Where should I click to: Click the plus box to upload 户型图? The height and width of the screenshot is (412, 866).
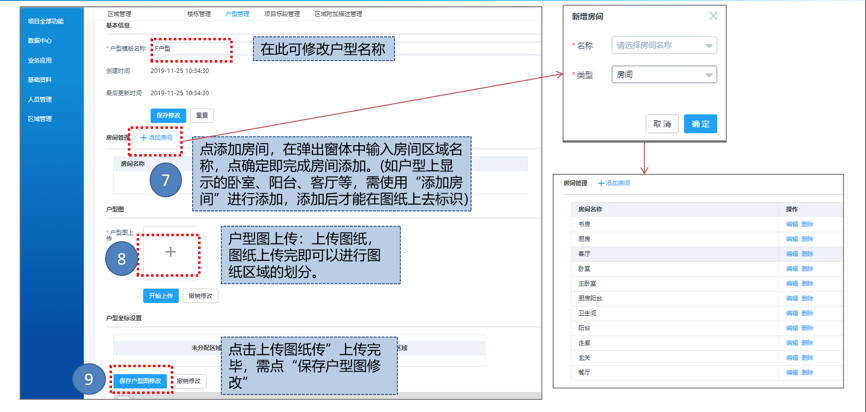click(x=170, y=252)
